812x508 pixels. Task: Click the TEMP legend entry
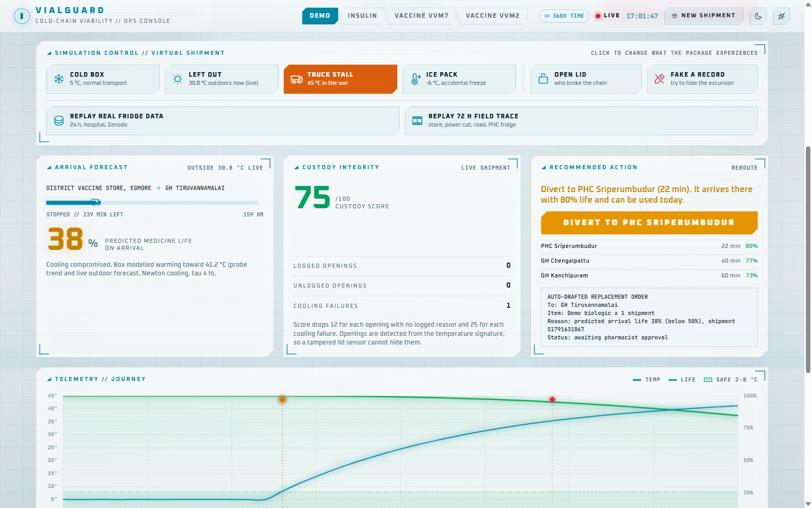coord(647,379)
